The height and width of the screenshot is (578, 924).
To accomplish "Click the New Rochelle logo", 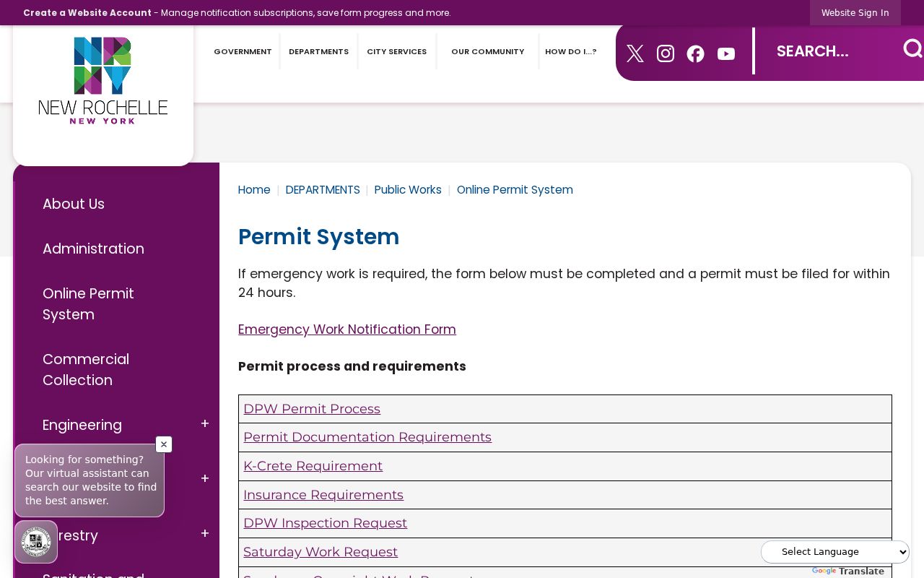I will [103, 81].
